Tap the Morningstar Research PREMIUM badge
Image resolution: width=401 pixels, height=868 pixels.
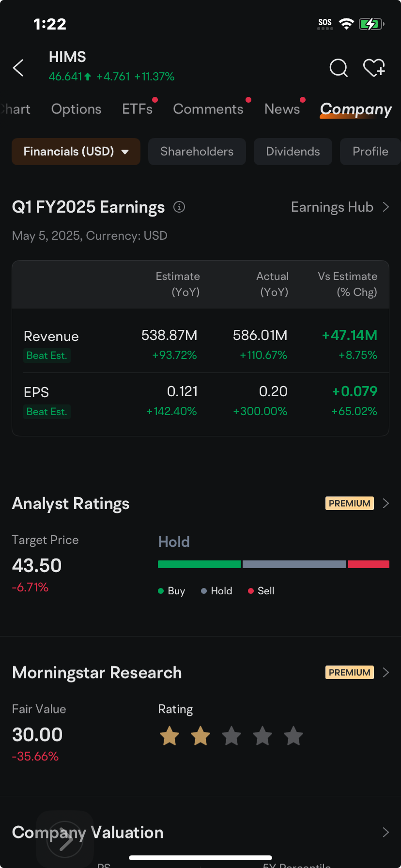click(x=350, y=672)
